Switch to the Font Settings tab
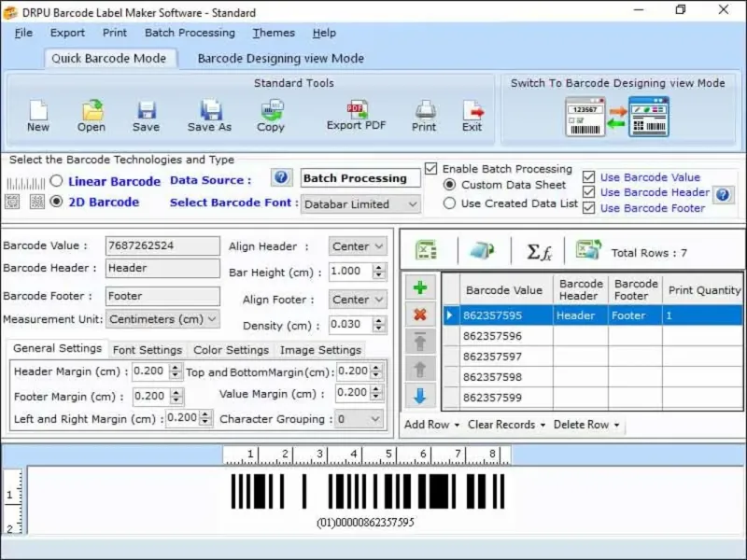The width and height of the screenshot is (747, 560). (148, 350)
